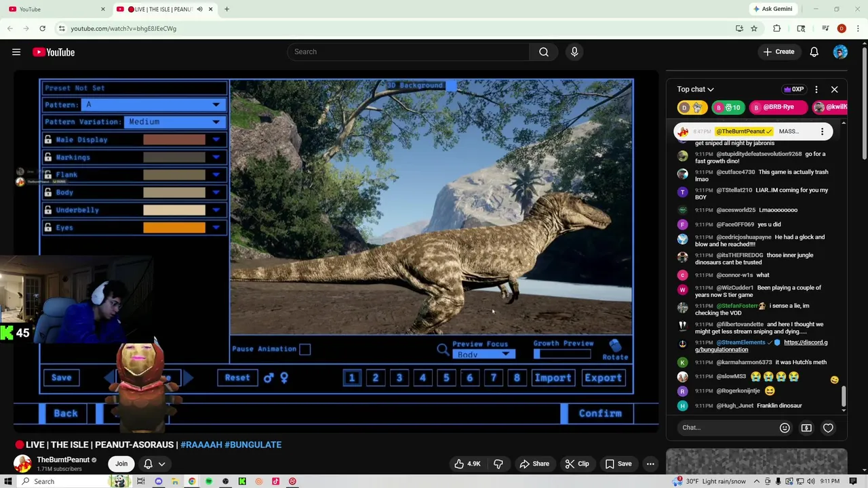Toggle lock on Markings row
The image size is (868, 488).
click(x=48, y=157)
